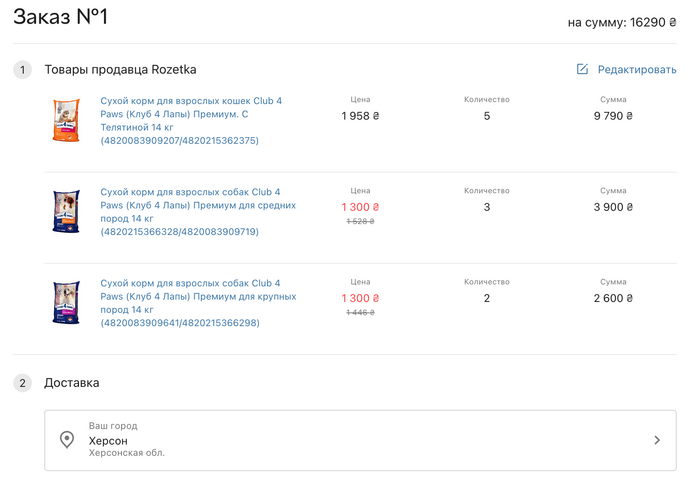The image size is (700, 480).
Task: Click the orange cat food package thumbnail
Action: tap(66, 120)
